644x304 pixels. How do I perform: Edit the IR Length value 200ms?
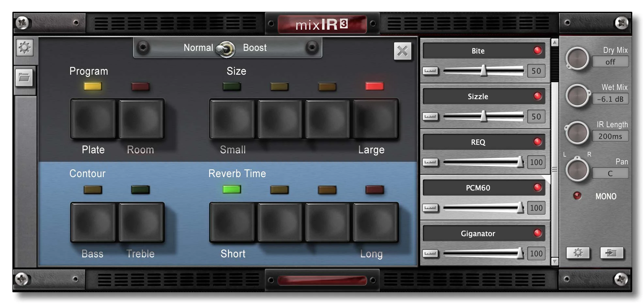click(610, 136)
